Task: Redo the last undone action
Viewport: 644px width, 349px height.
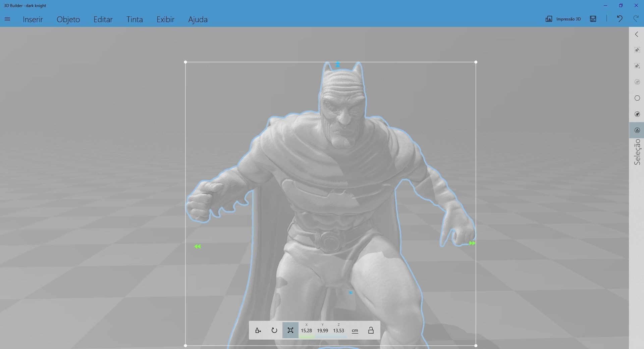Action: click(636, 19)
